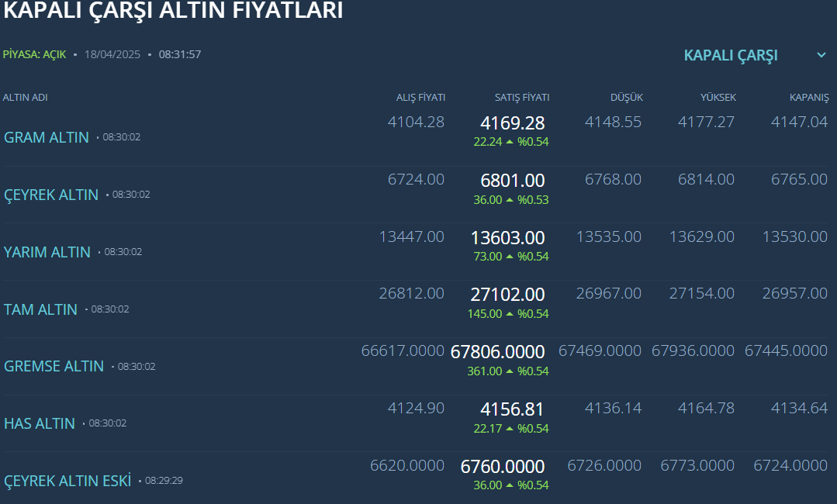Select the ALTIN ADI column header
This screenshot has width=837, height=504.
coord(26,98)
